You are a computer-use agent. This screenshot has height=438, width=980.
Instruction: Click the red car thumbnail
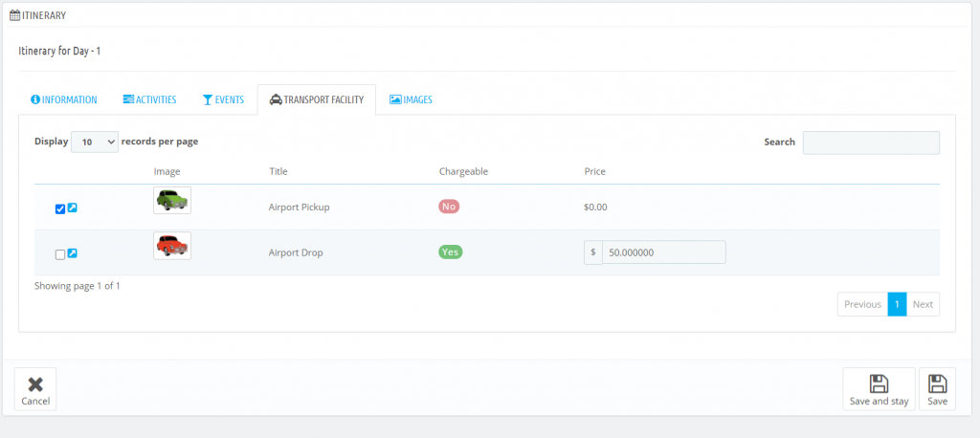[172, 246]
